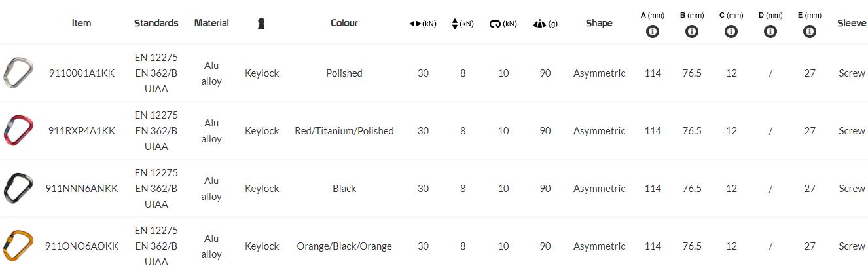This screenshot has height=270, width=868.
Task: Show info for the D (mm) dimension
Action: 770,31
